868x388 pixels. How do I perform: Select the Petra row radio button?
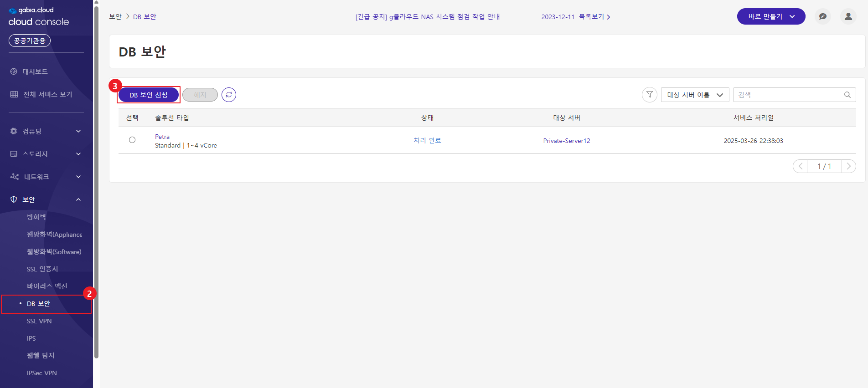click(x=132, y=140)
